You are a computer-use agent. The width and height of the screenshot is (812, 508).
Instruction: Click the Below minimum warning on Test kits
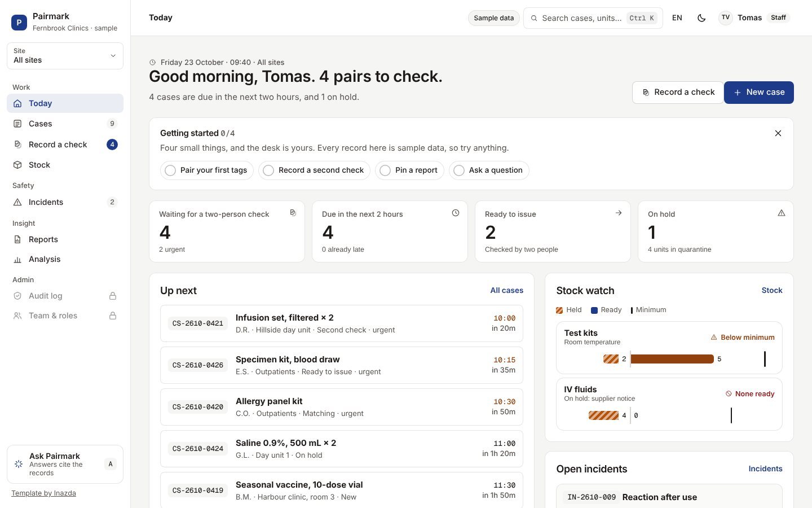[742, 338]
